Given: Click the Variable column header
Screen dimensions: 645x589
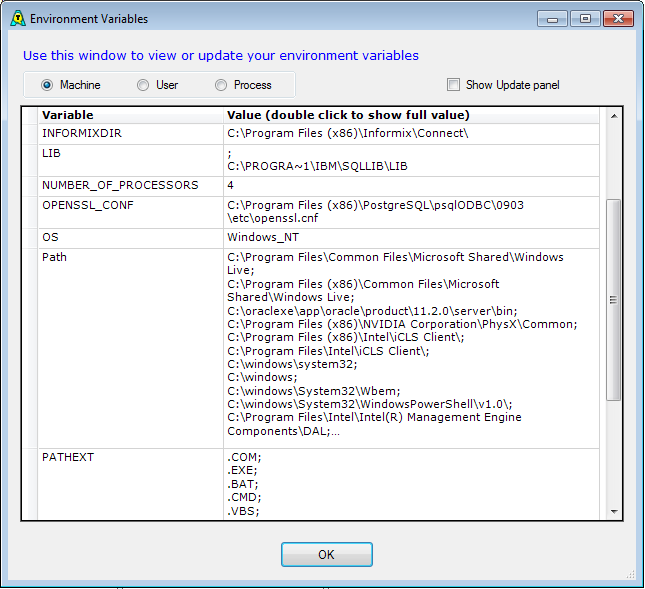Looking at the screenshot, I should [131, 115].
